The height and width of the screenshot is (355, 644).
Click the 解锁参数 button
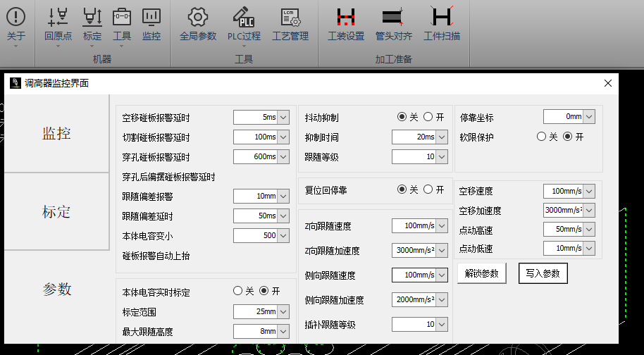point(482,273)
